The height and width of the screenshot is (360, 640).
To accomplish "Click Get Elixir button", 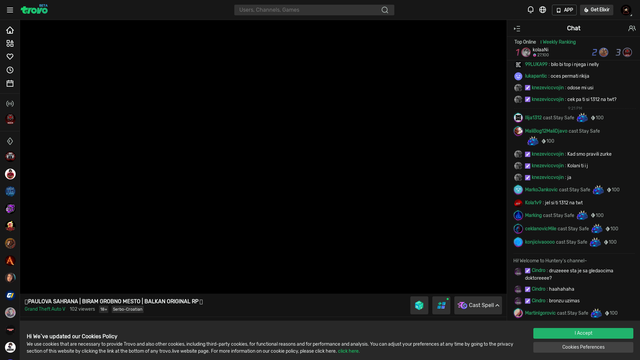I will 596,10.
